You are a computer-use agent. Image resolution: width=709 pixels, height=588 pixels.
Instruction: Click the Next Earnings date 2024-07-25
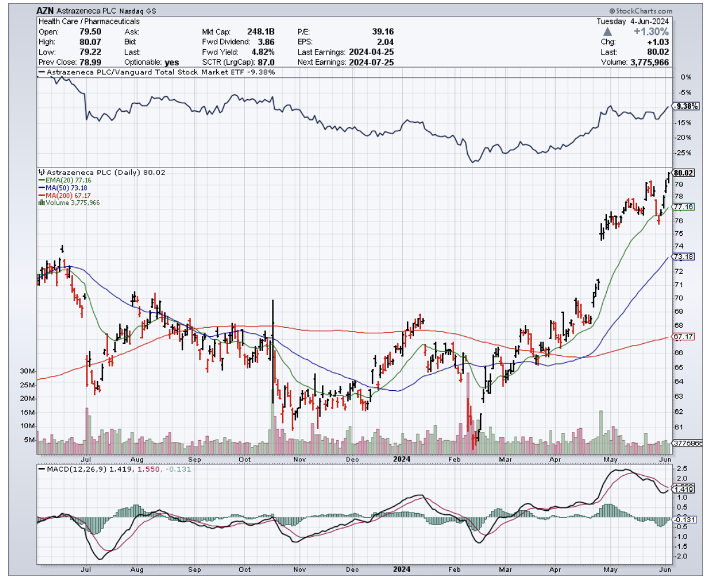click(x=372, y=62)
